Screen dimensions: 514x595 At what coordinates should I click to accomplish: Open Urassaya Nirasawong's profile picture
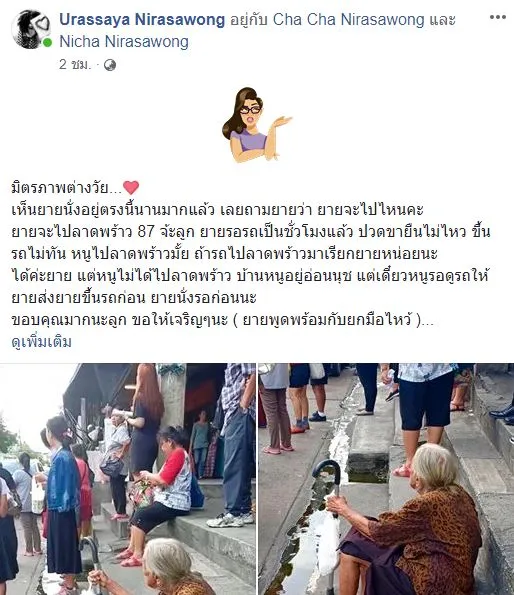[30, 30]
